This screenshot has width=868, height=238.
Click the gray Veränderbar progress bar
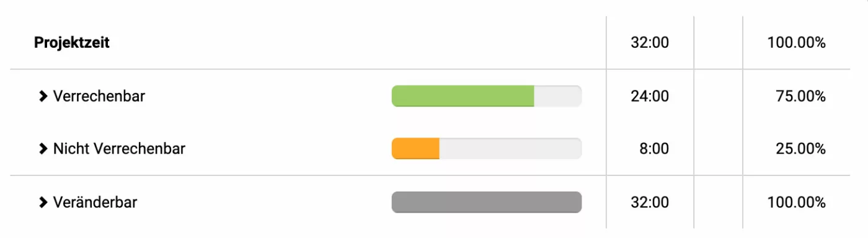coord(487,202)
